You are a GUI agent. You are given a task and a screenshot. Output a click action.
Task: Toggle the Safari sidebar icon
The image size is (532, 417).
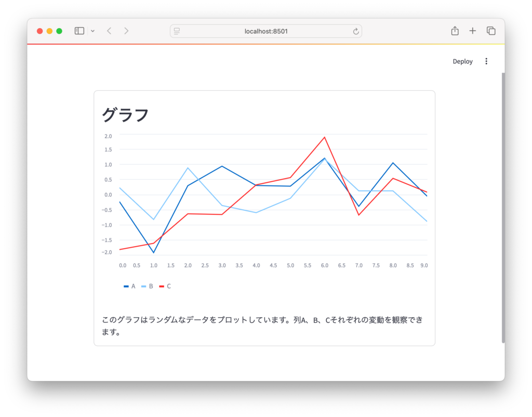(79, 31)
